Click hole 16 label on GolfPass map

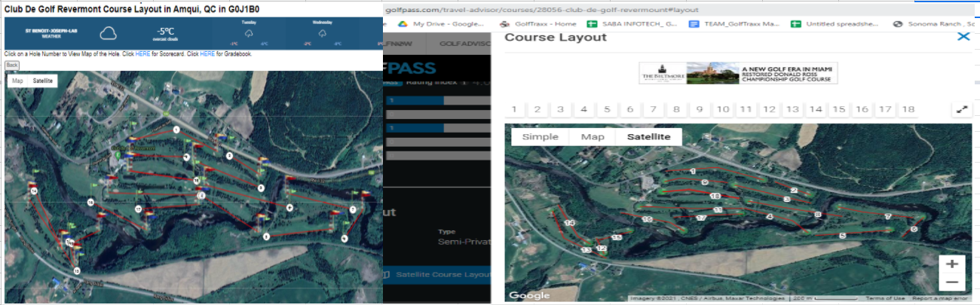pos(646,219)
